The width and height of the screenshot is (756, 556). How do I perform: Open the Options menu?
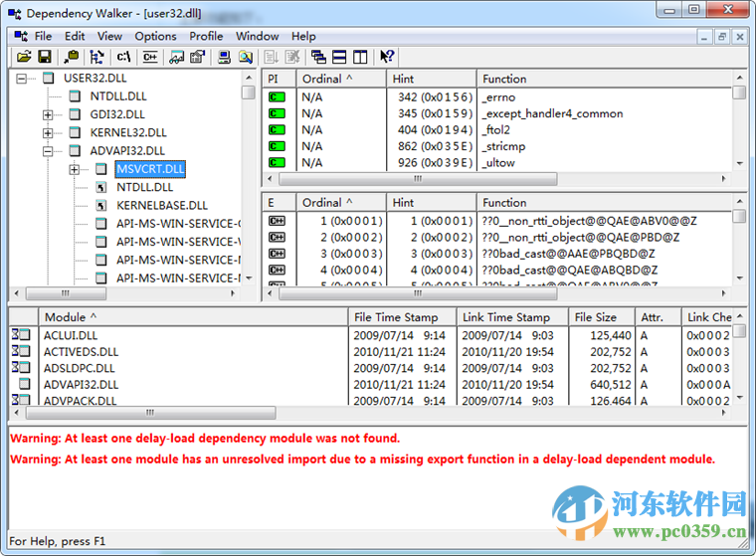[x=155, y=36]
